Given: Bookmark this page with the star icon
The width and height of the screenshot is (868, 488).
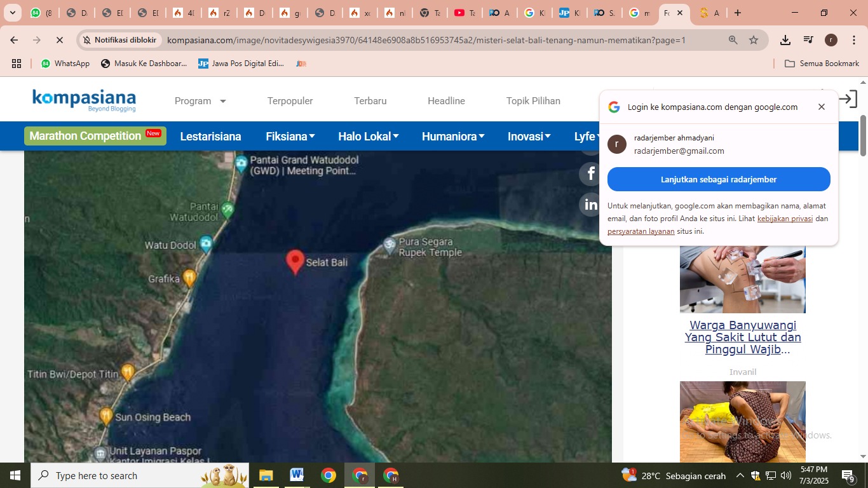Looking at the screenshot, I should 754,40.
